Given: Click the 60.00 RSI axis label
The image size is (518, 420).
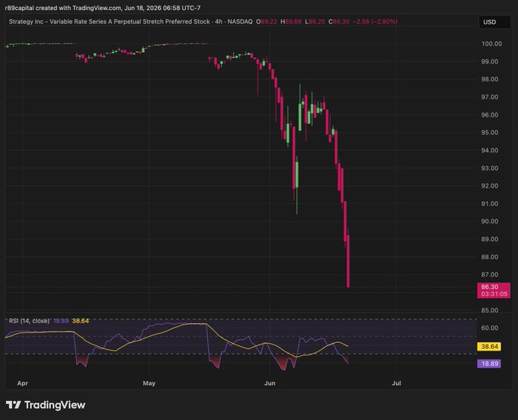Looking at the screenshot, I should tap(490, 328).
